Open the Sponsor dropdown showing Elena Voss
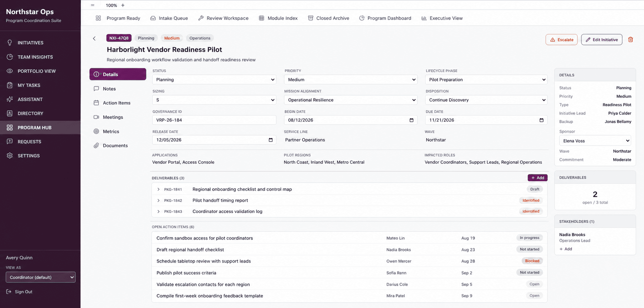The width and height of the screenshot is (644, 308). [595, 141]
